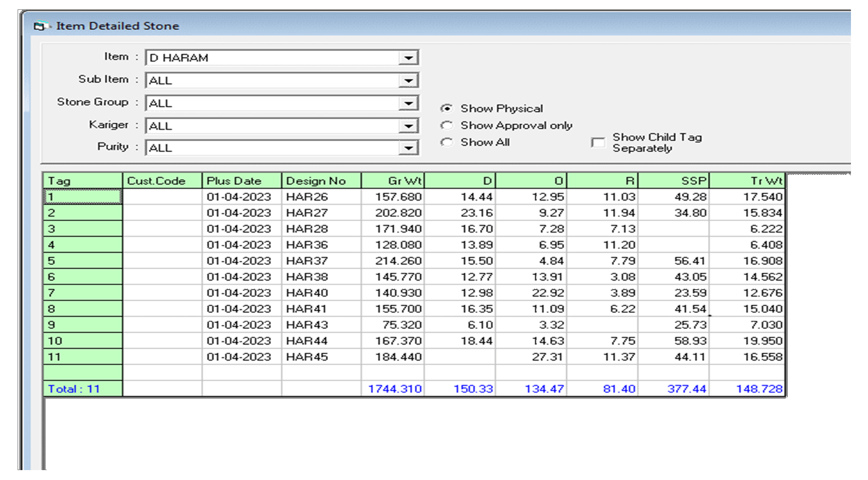Select the Tag 10 row cell
This screenshot has height=480, width=868.
[83, 341]
